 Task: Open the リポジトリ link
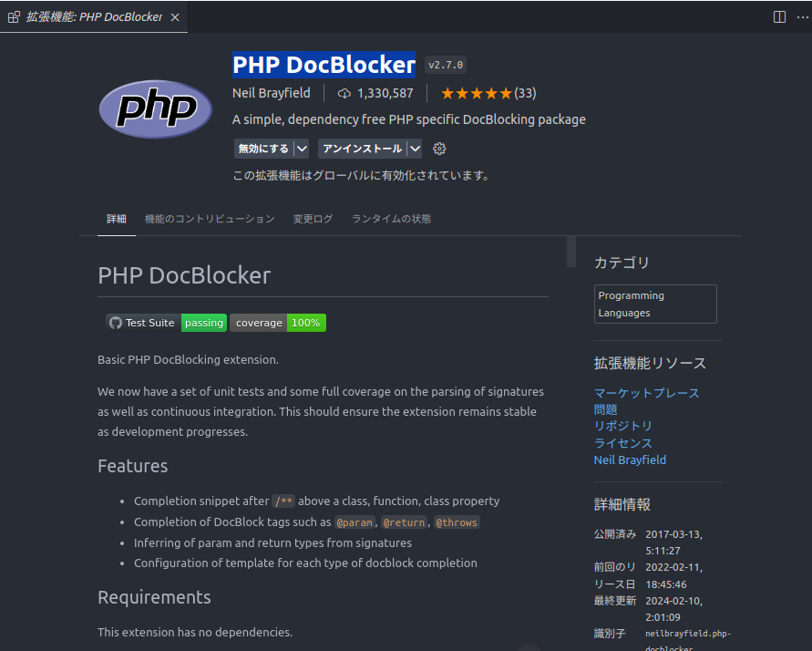click(x=623, y=426)
